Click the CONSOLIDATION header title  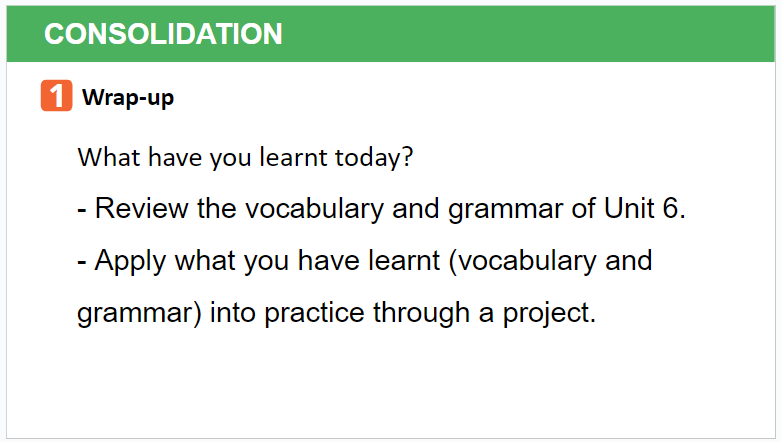click(x=163, y=34)
